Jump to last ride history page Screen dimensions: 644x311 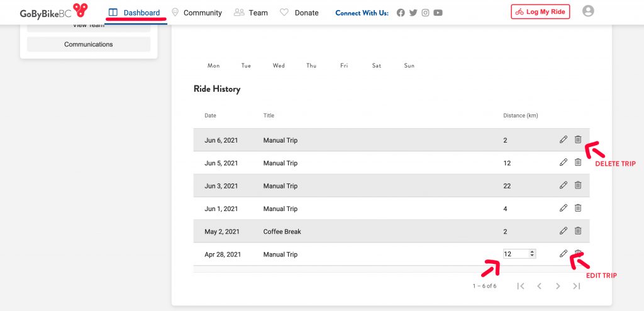pyautogui.click(x=577, y=286)
